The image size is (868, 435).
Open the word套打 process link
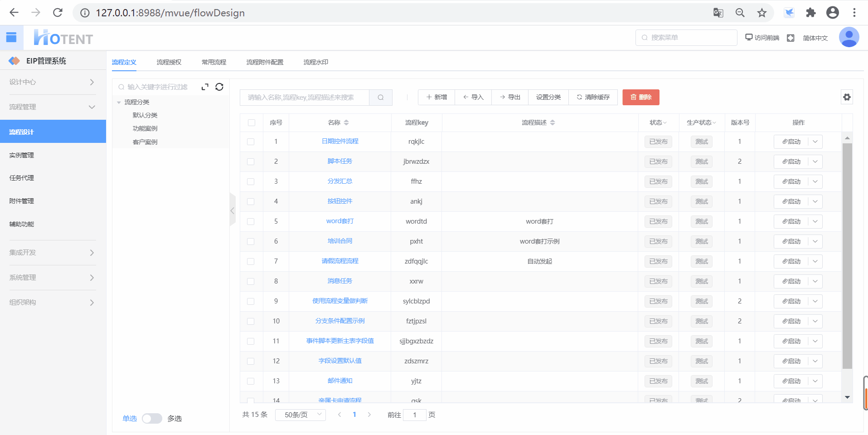coord(339,221)
